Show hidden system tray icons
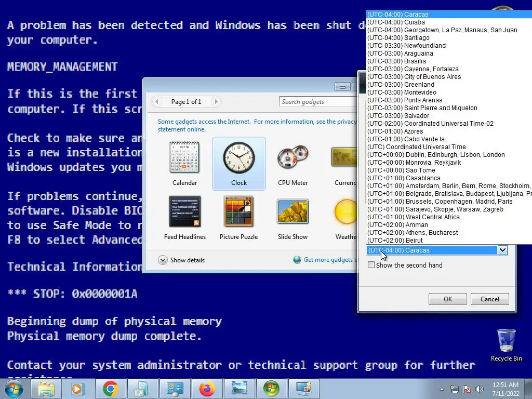This screenshot has height=399, width=532. pos(442,389)
